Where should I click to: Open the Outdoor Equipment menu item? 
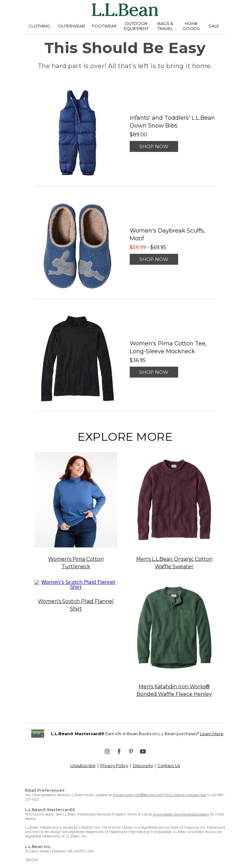point(136,26)
